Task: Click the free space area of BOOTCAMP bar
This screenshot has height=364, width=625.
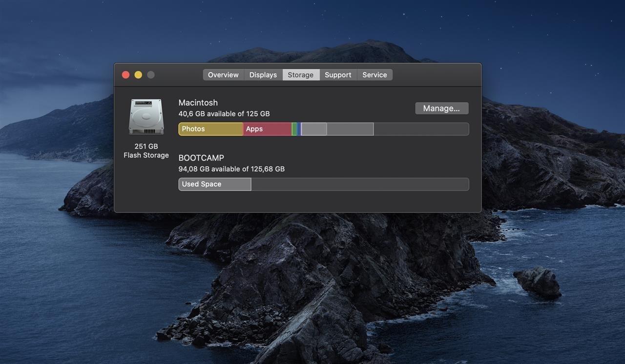Action: [360, 184]
